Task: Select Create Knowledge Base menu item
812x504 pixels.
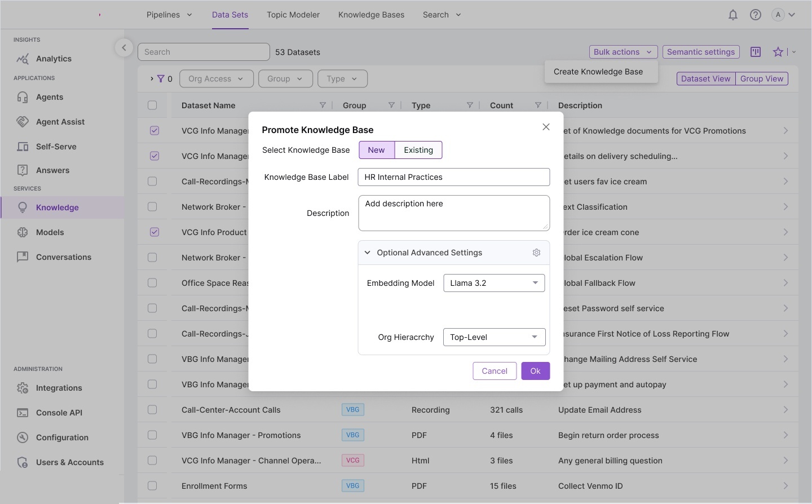Action: coord(598,72)
